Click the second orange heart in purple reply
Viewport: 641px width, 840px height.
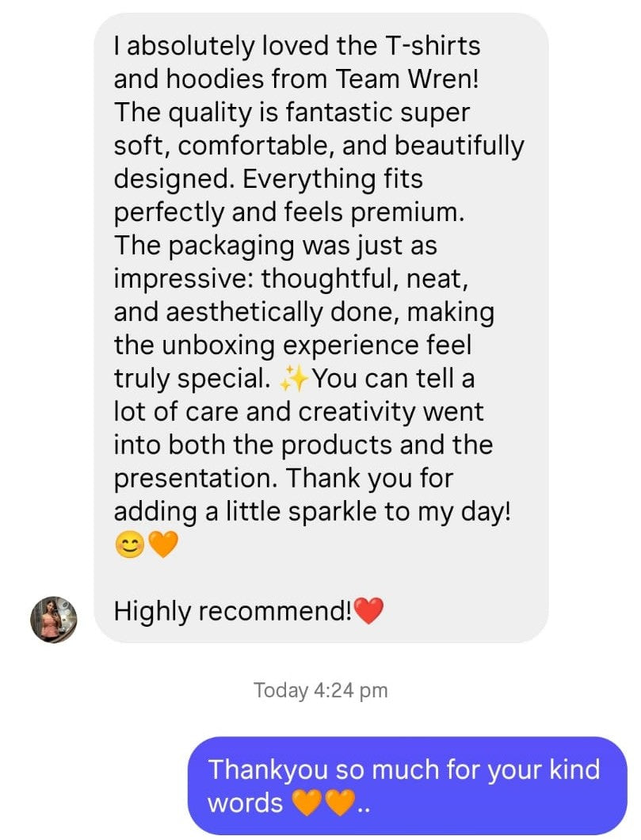341,803
